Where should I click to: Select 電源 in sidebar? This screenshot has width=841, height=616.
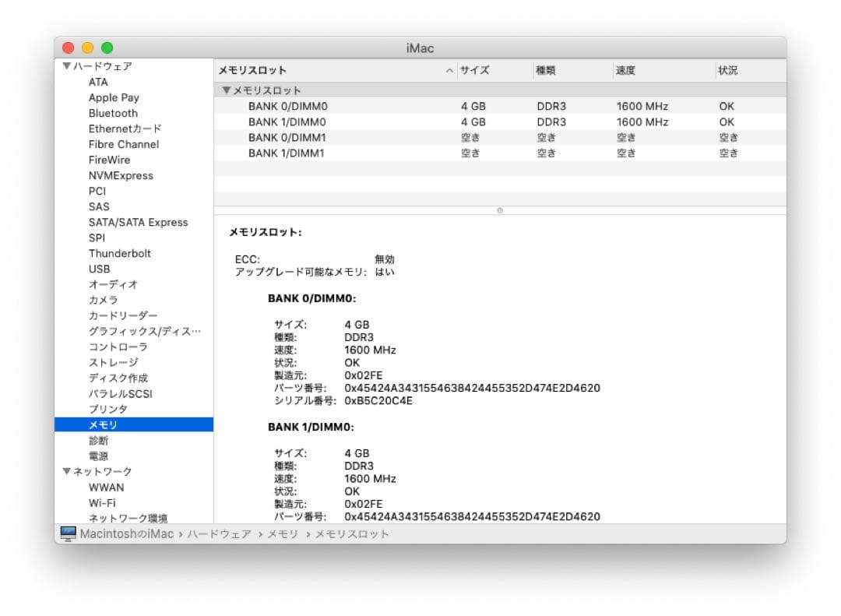[98, 456]
